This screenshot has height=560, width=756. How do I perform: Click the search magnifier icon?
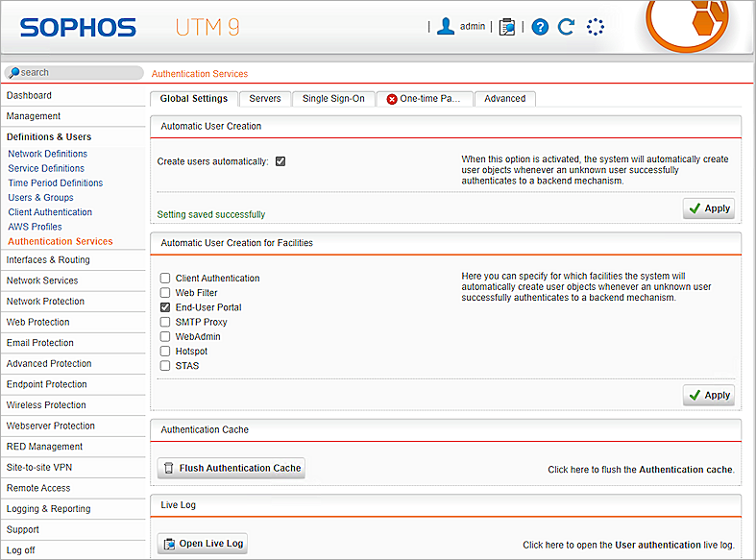pyautogui.click(x=14, y=73)
